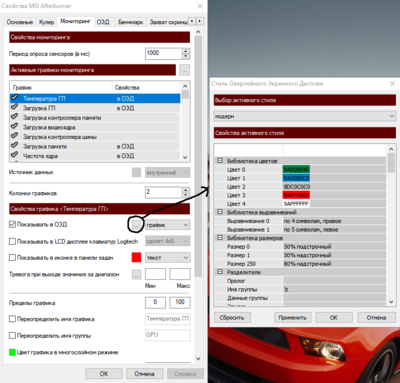Open OSD style settings ellipsis button

point(136,225)
